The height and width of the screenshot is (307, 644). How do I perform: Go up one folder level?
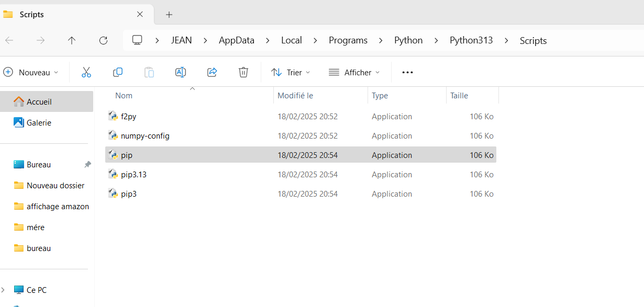72,40
